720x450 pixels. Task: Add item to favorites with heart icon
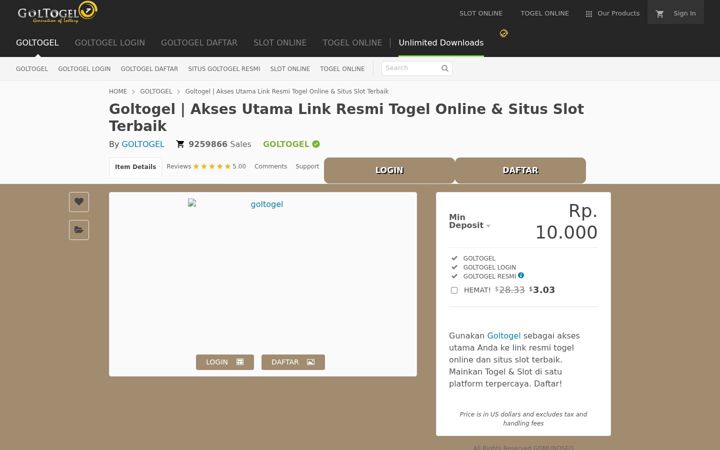tap(79, 202)
